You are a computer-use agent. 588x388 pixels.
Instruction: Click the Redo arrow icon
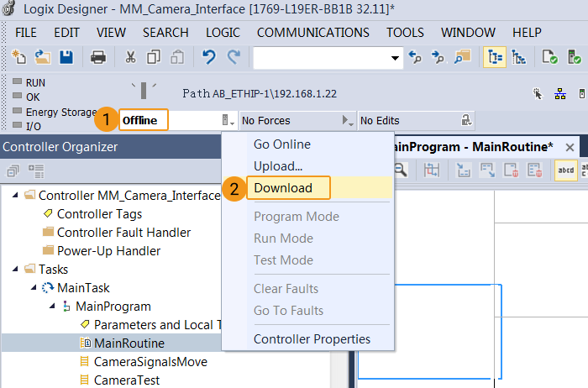click(234, 57)
